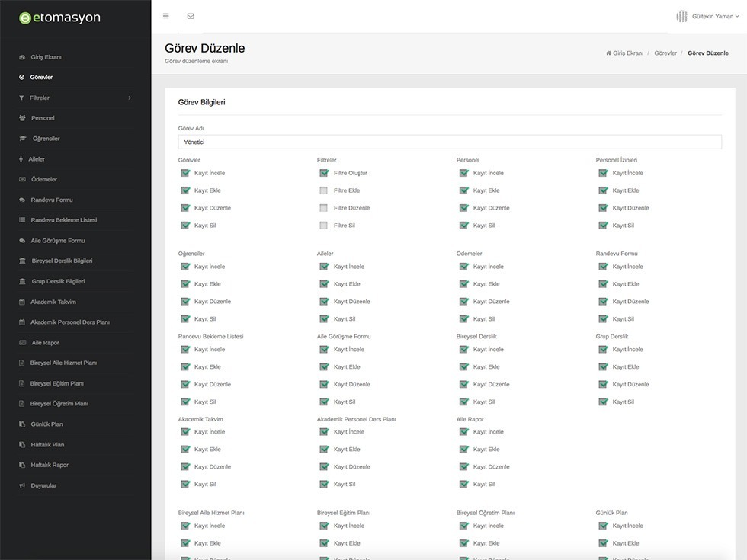This screenshot has height=560, width=747.
Task: Open Randevu Bekleme Listesi in sidebar
Action: (64, 220)
